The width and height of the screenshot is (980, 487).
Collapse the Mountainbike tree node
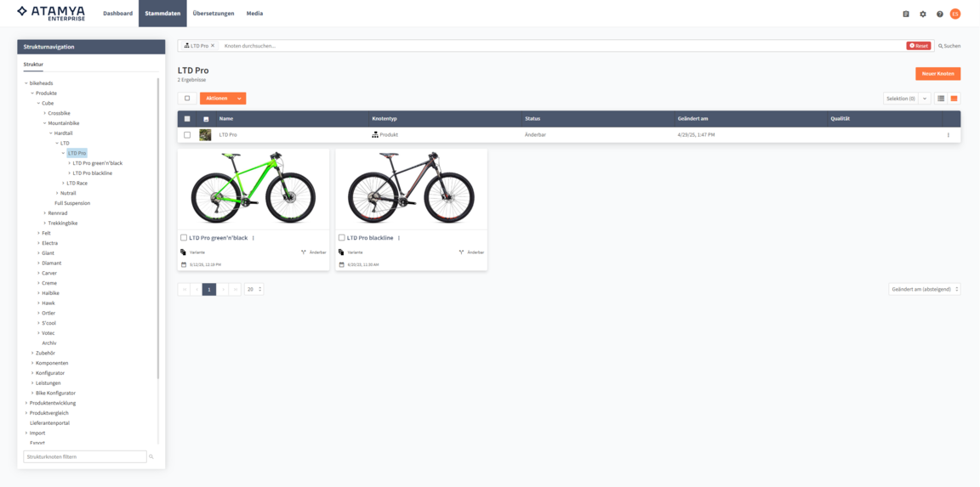click(x=44, y=123)
